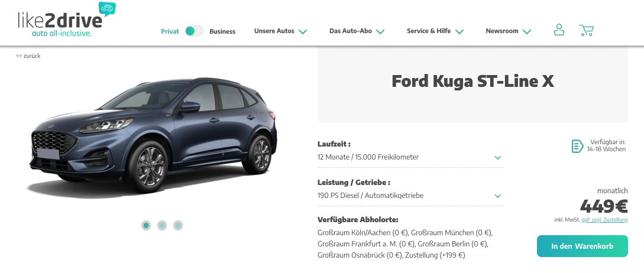Go back via the zurück link
Screen dimensions: 644x273
(28, 56)
